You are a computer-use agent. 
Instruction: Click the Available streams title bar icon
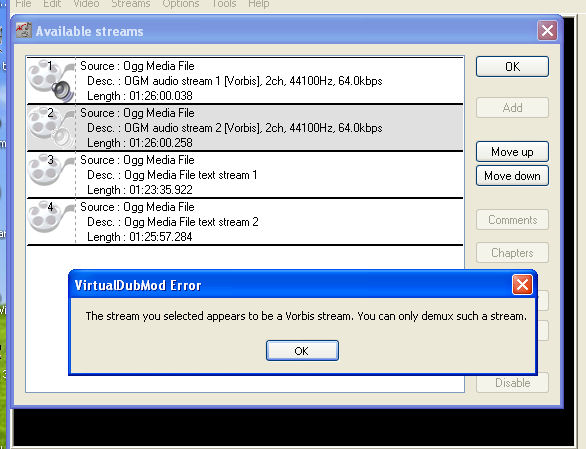point(24,30)
